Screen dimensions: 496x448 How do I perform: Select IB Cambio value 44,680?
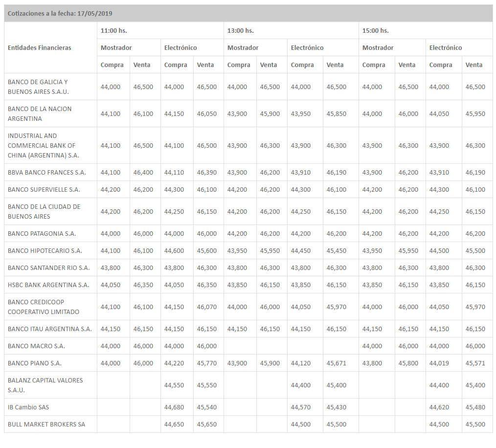pyautogui.click(x=174, y=407)
